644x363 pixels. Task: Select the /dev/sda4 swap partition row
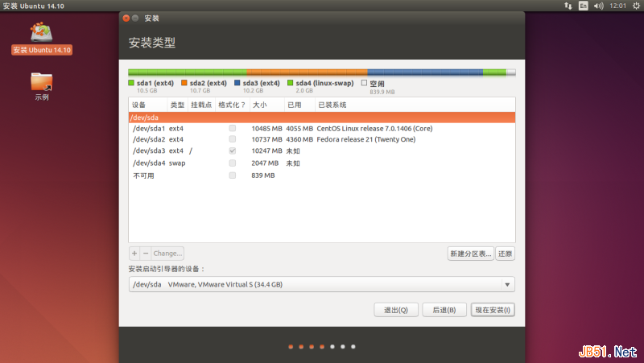click(x=321, y=163)
